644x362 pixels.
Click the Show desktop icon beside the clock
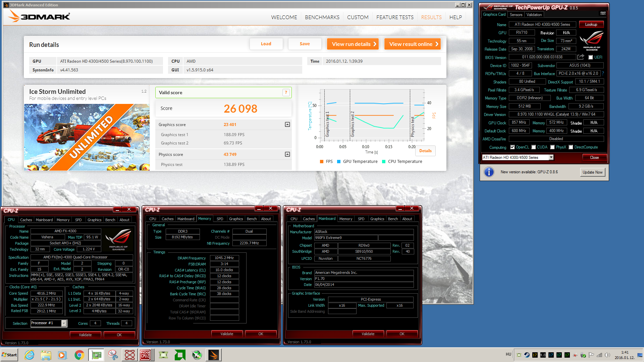point(640,355)
